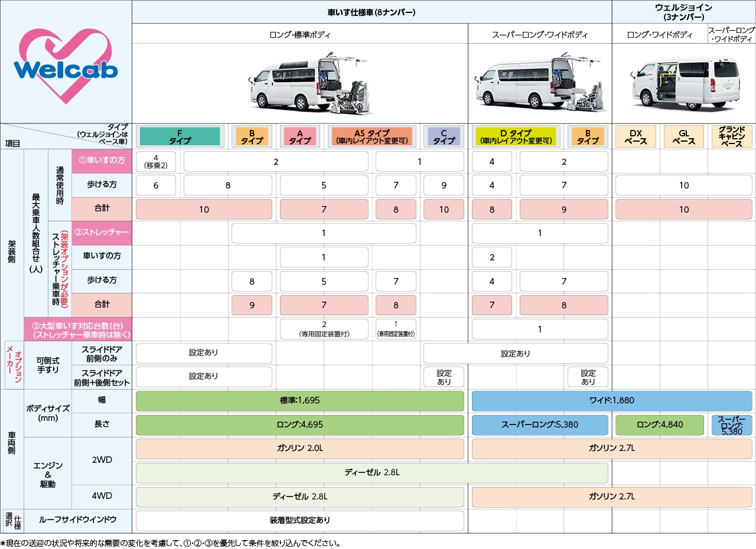
Task: Click the ロング:4,695 length bar
Action: point(300,425)
